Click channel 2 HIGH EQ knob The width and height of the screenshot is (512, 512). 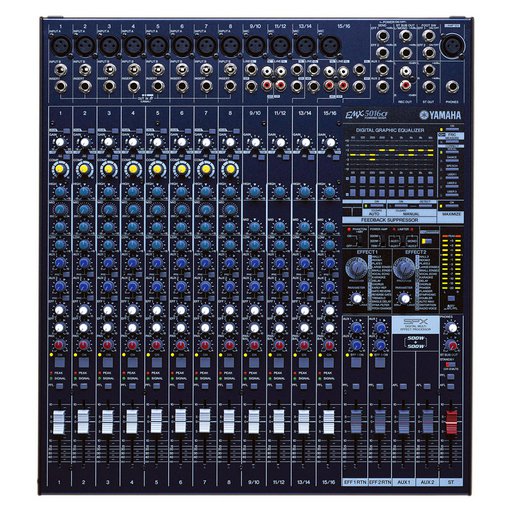point(84,191)
